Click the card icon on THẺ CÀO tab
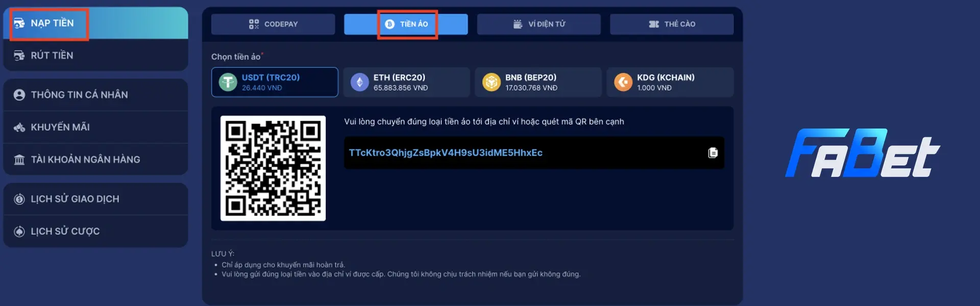Screen dimensions: 980x306 coord(654,24)
